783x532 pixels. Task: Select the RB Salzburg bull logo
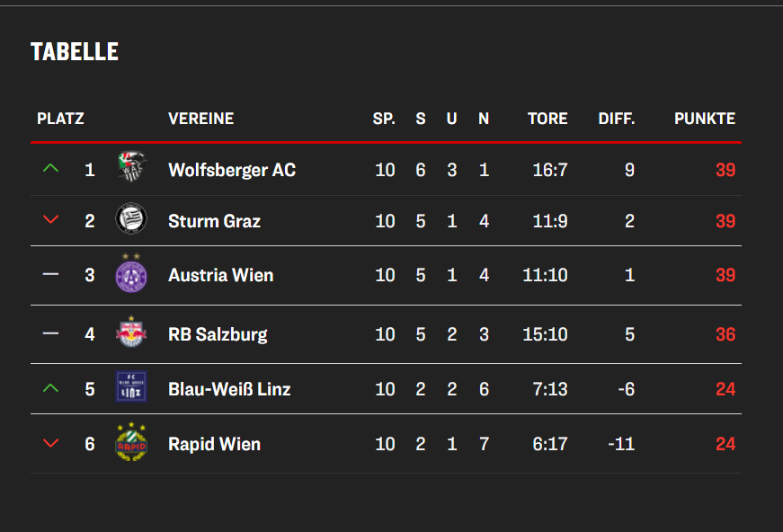(131, 332)
